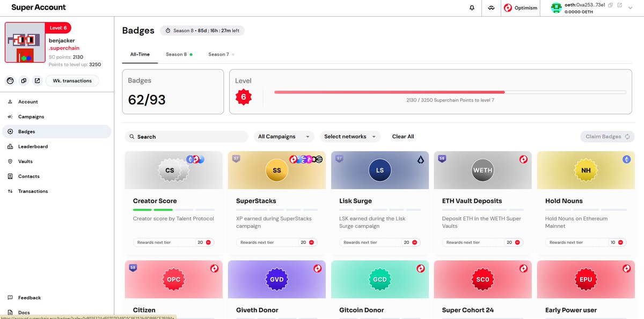Switch to the Season 7 tab

(221, 54)
